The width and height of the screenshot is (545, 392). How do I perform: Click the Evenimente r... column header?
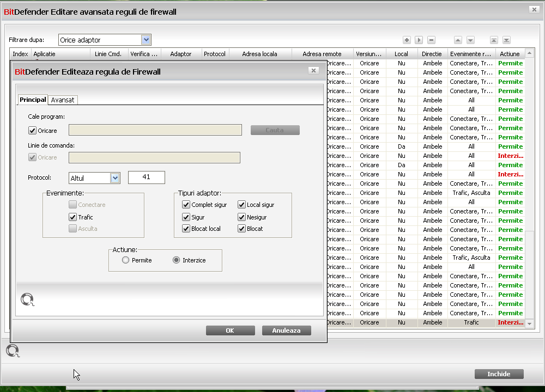point(471,54)
